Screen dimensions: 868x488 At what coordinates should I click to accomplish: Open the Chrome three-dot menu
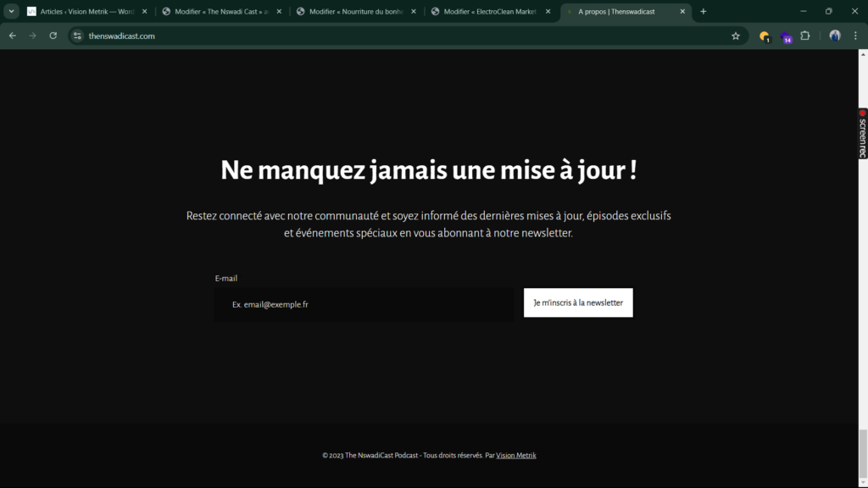pos(855,36)
